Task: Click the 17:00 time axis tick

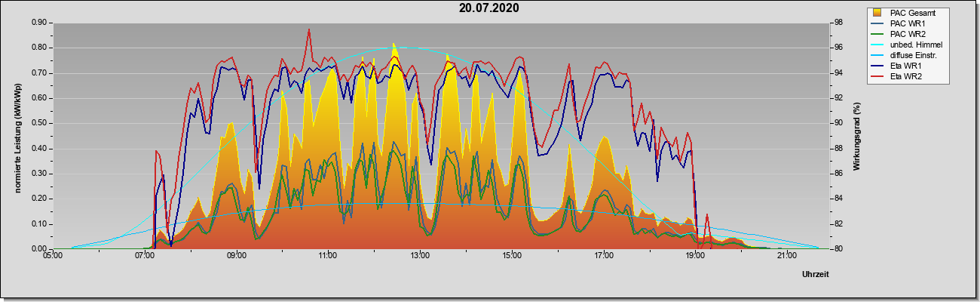Action: click(x=603, y=257)
